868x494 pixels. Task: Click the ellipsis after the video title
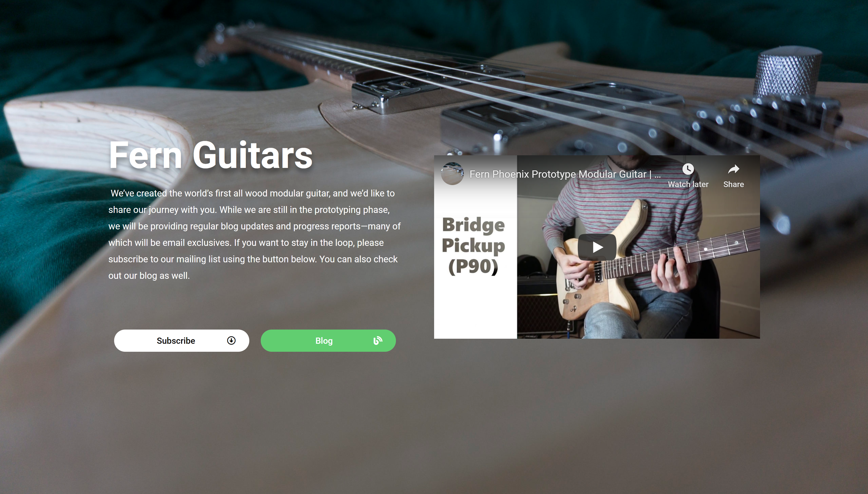coord(658,175)
